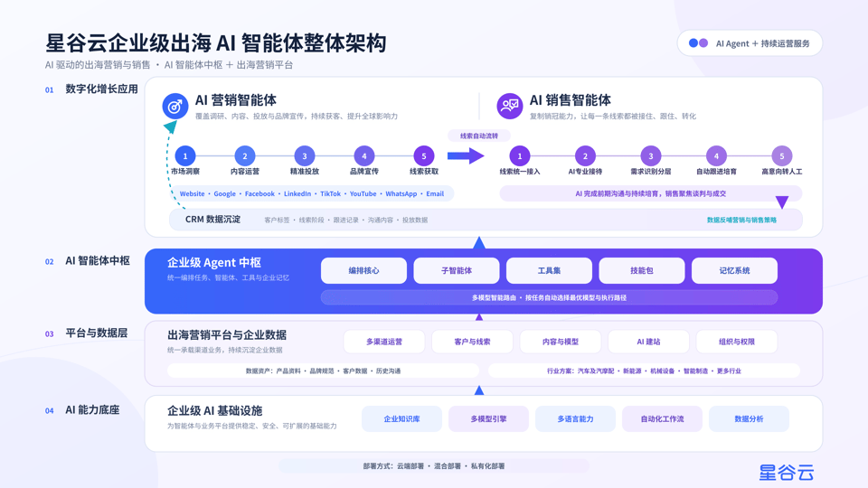Click the TikTok channel text
This screenshot has width=868, height=488.
point(331,193)
